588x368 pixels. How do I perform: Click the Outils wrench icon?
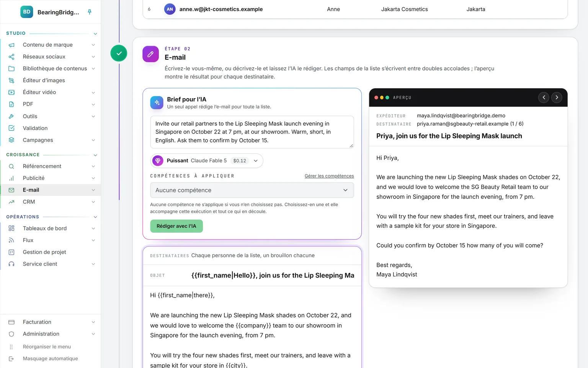click(x=11, y=116)
